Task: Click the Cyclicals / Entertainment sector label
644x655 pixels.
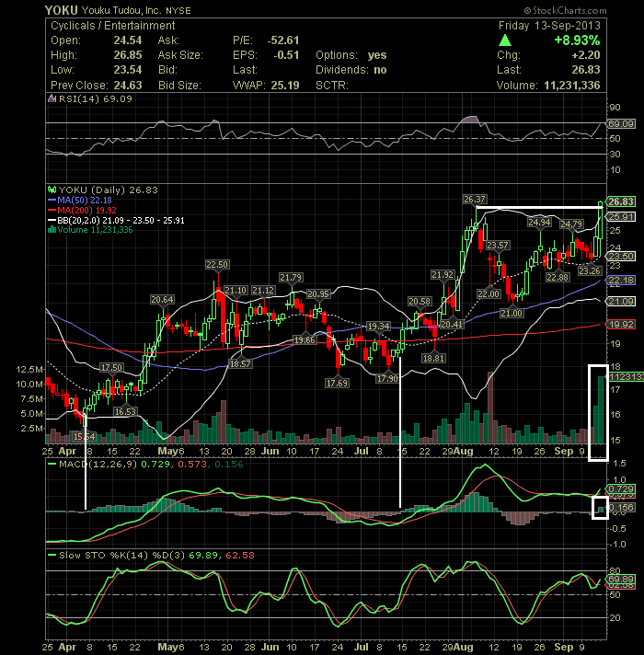Action: pos(113,26)
